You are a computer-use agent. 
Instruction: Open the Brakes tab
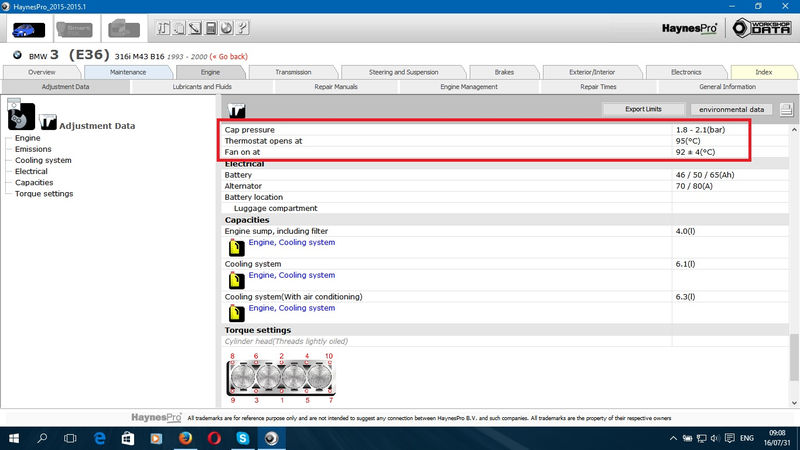[x=505, y=72]
